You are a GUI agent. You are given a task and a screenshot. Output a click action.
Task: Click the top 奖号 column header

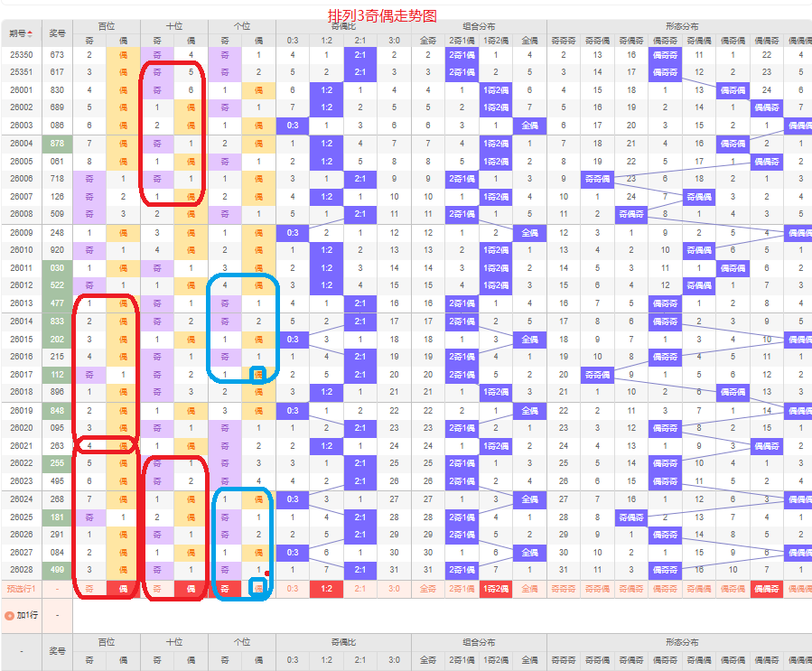coord(57,33)
